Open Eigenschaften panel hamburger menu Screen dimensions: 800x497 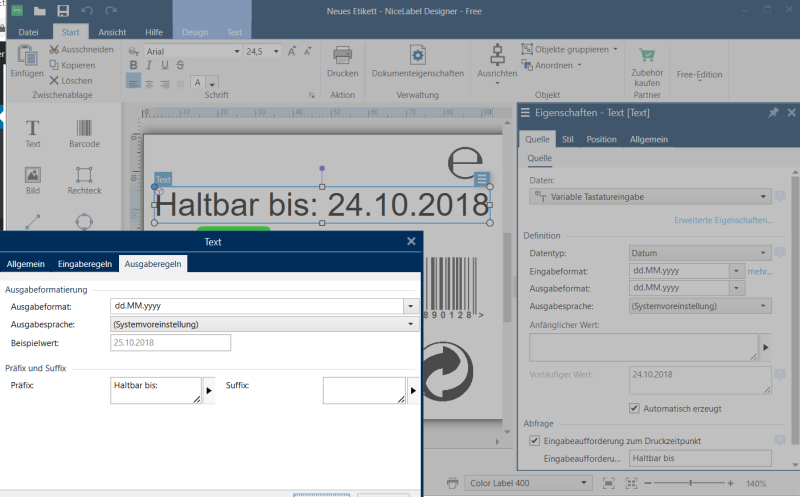[x=525, y=112]
